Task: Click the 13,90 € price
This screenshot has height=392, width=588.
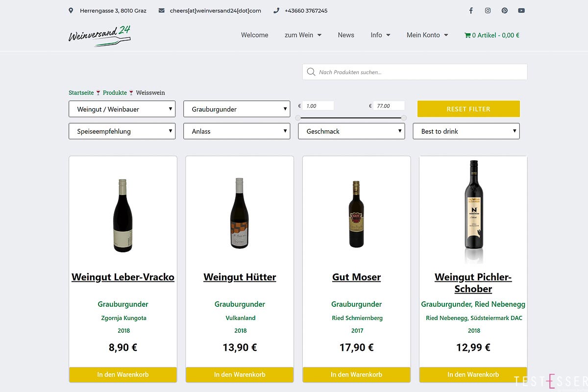Action: point(240,347)
